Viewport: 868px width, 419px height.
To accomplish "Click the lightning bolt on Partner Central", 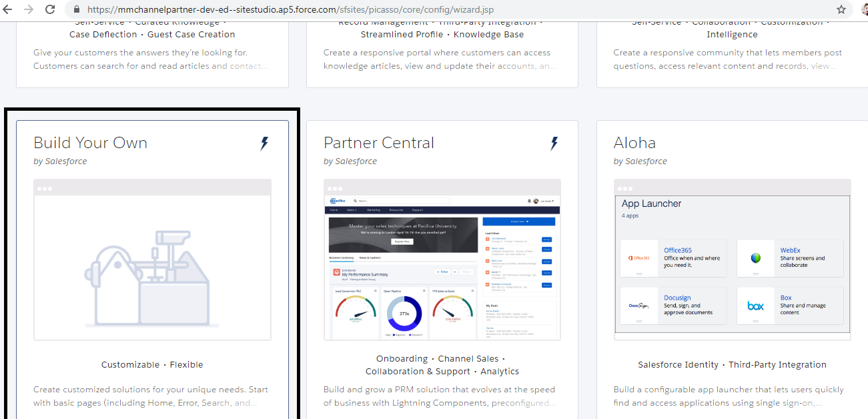I will (x=554, y=143).
